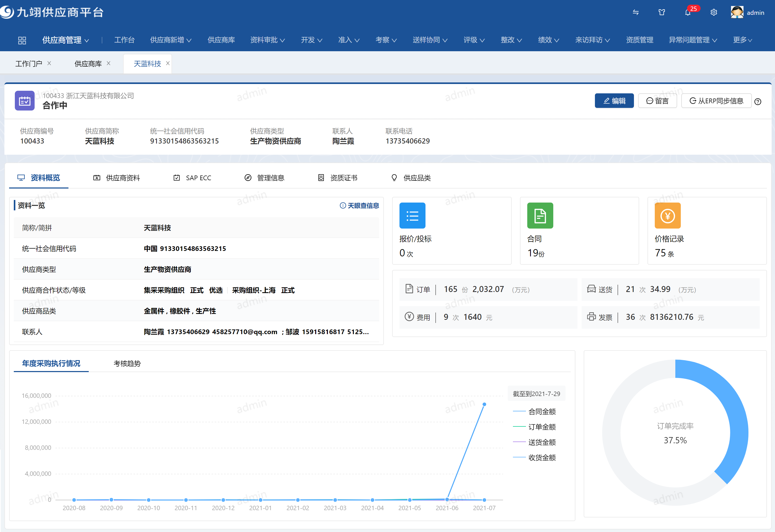Expand the 准入 menu
Screen dimensions: 775x532
[349, 40]
